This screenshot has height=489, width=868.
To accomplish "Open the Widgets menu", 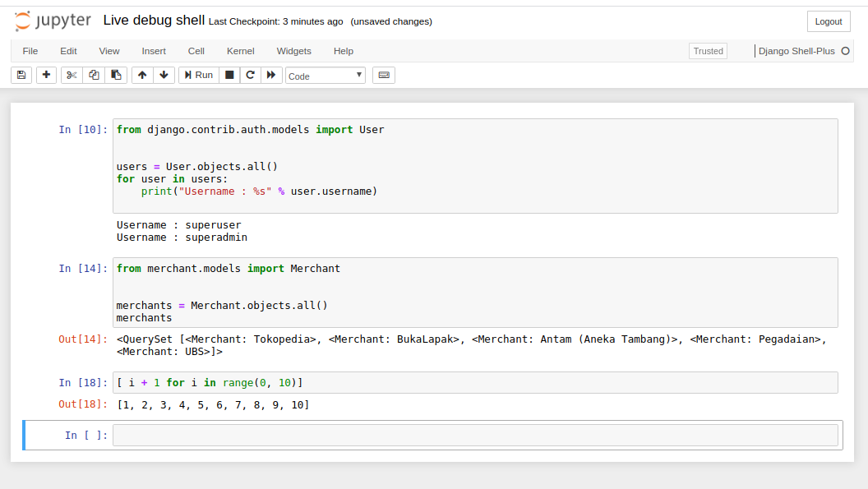I will coord(294,51).
